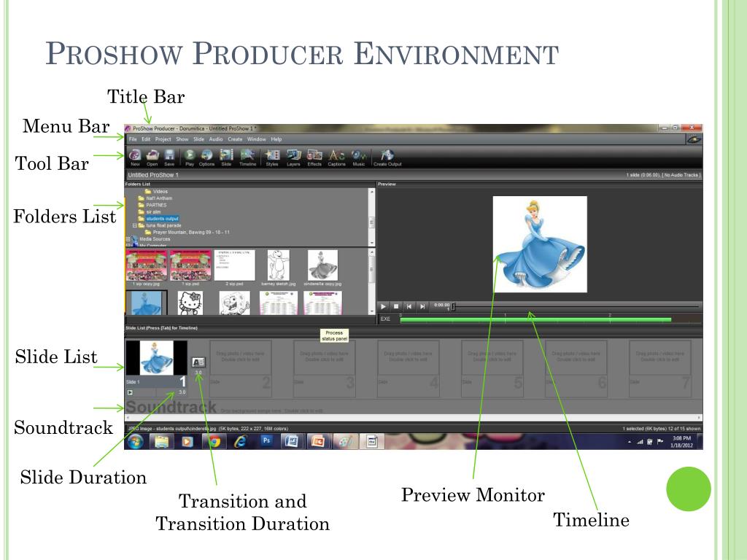Open the Effects toolbar icon
747x560 pixels.
(x=314, y=156)
